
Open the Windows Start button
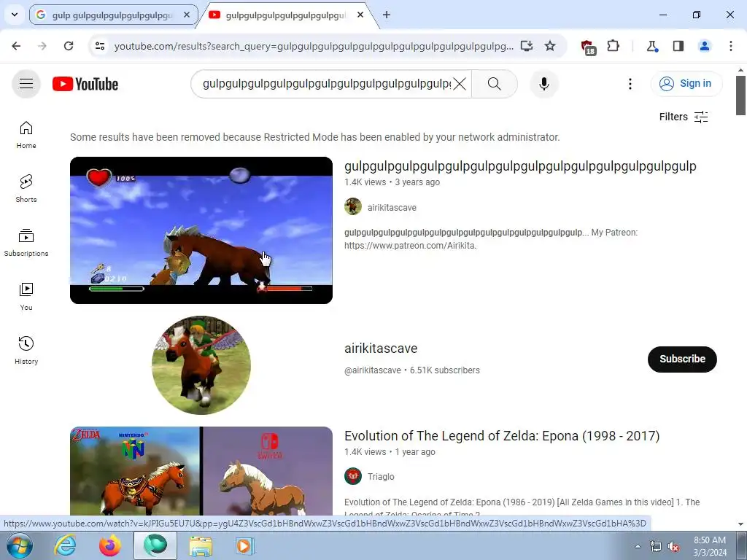(x=19, y=545)
